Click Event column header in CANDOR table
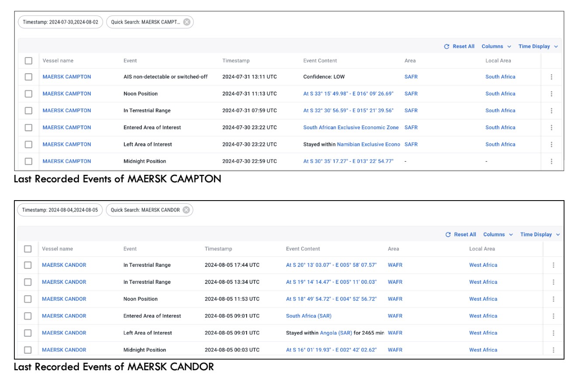 pos(130,249)
